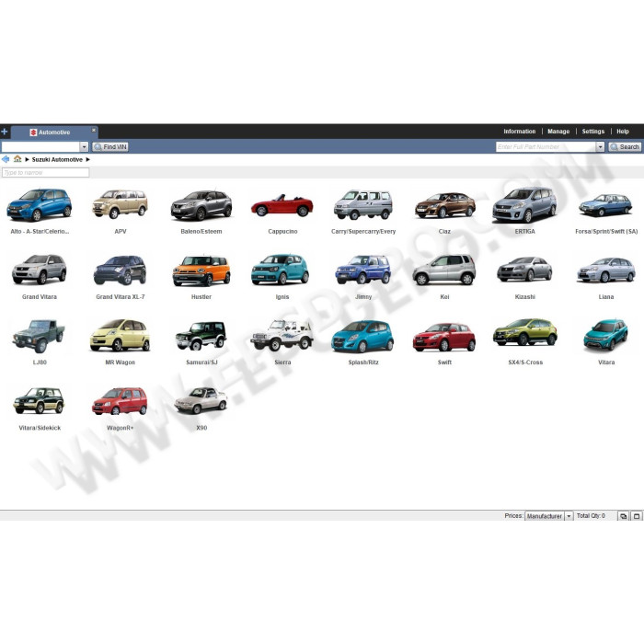This screenshot has height=644, width=644.
Task: Select the Automotive tab
Action: (x=54, y=132)
